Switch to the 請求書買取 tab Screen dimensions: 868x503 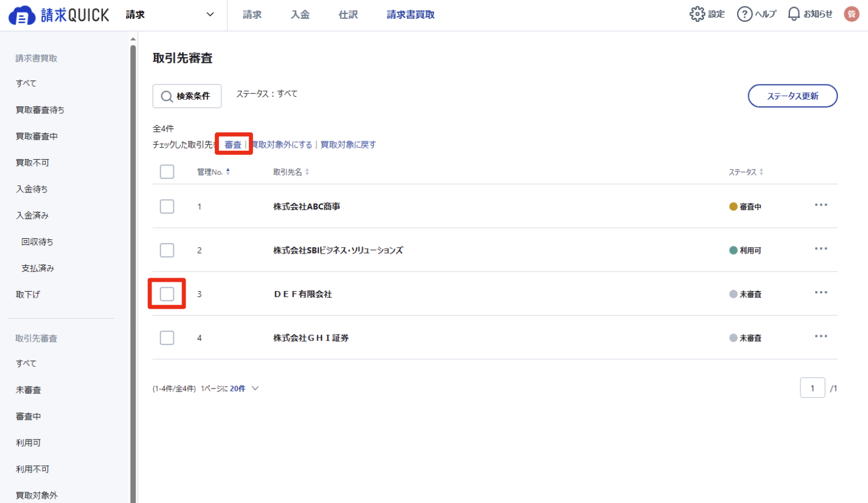tap(411, 15)
